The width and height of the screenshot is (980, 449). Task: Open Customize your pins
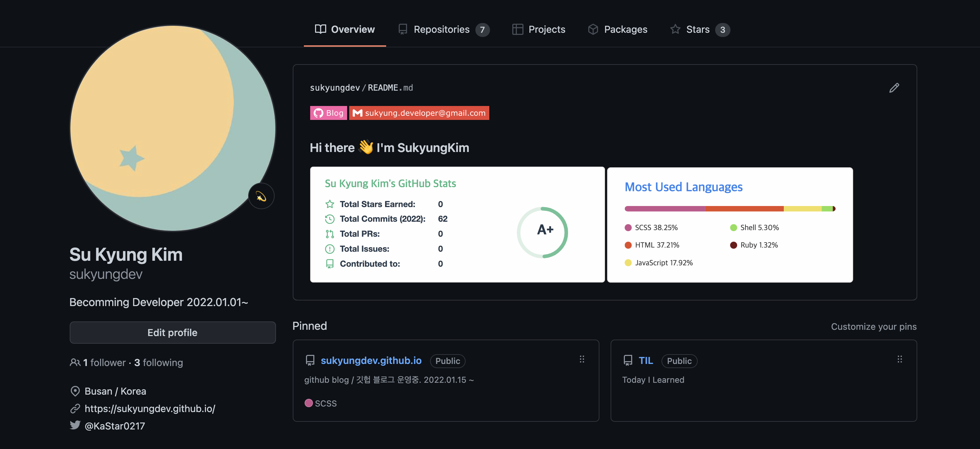coord(873,327)
